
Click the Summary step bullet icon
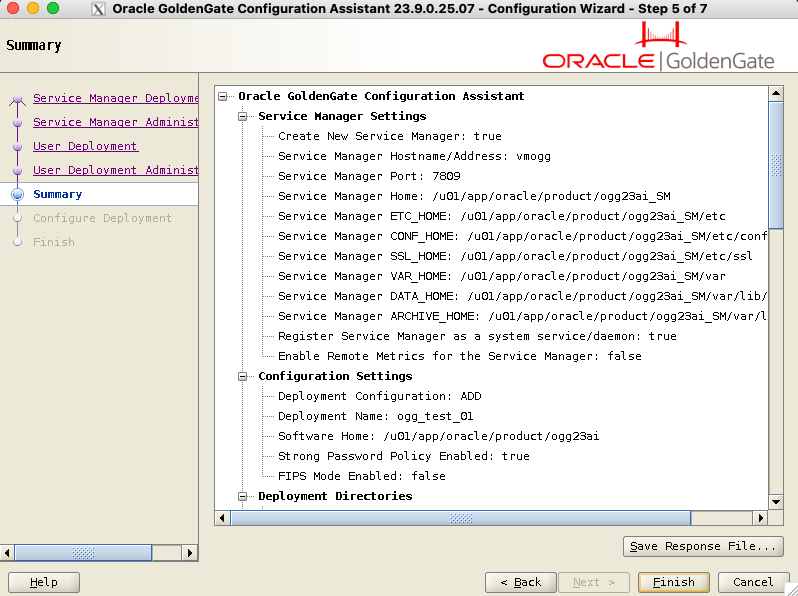click(x=17, y=194)
